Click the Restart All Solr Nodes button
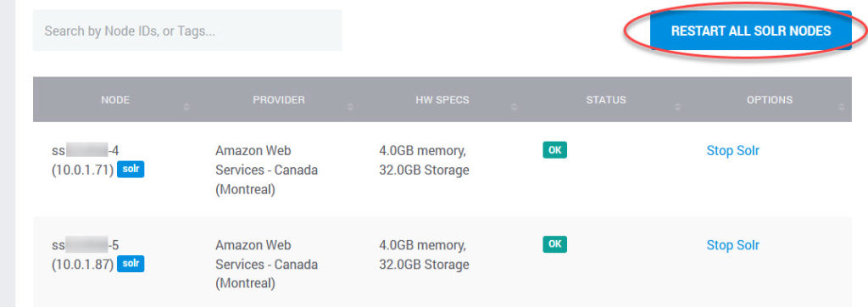 [x=751, y=31]
